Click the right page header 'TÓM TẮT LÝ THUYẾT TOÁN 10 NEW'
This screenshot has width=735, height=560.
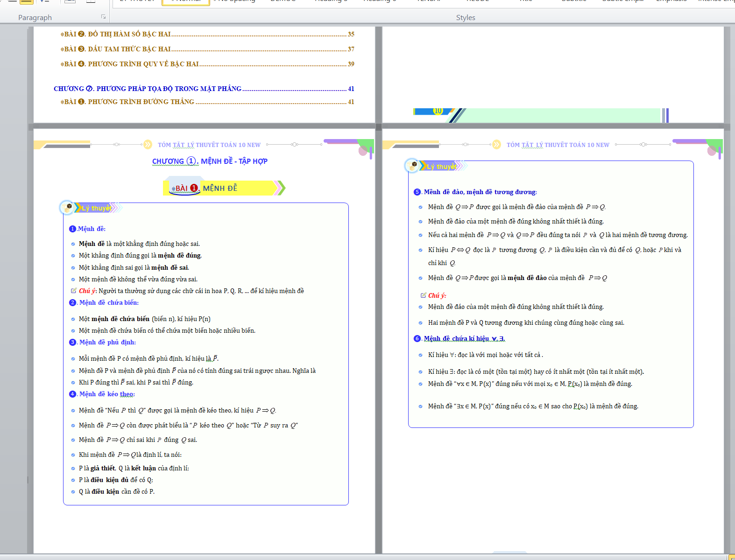(x=558, y=145)
